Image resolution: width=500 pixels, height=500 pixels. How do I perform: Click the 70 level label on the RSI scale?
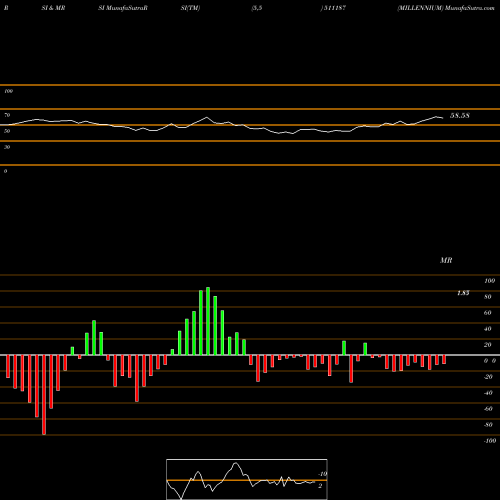[x=7, y=115]
